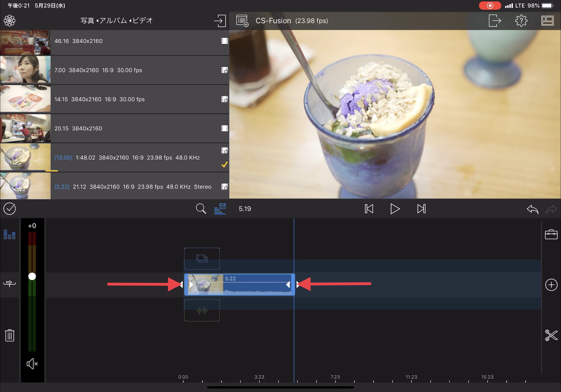Click the trash delete icon
This screenshot has width=561, height=392.
(x=10, y=335)
